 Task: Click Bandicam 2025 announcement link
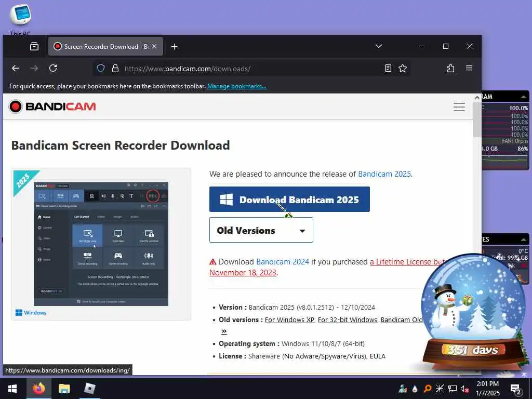click(x=384, y=174)
